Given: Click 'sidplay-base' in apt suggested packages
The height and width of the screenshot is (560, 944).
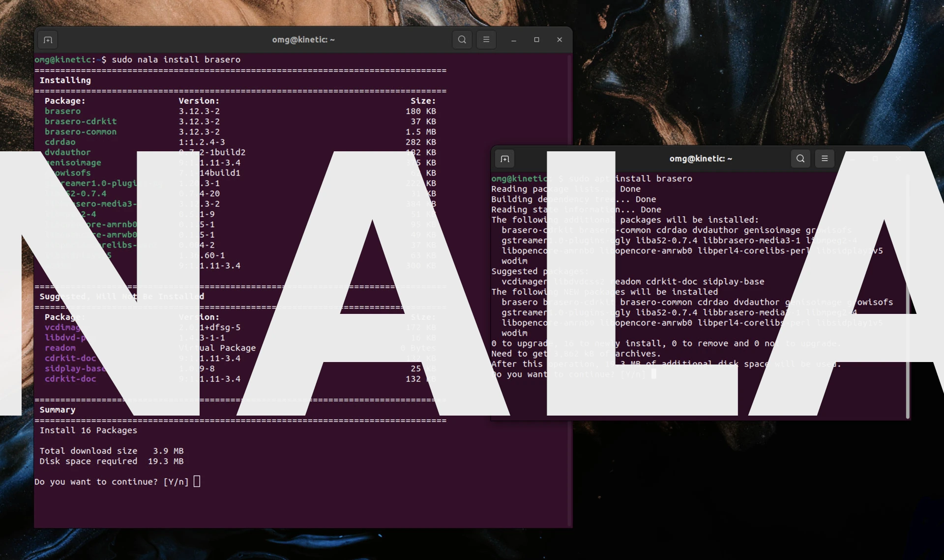Looking at the screenshot, I should tap(734, 281).
